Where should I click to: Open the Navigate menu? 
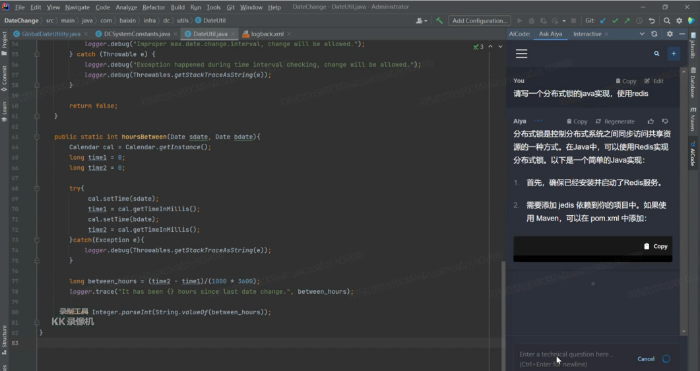(77, 7)
